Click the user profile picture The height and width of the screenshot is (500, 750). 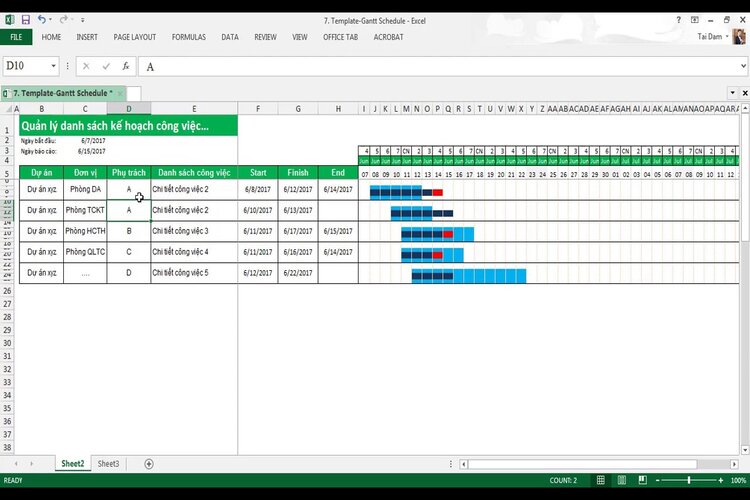[x=739, y=37]
